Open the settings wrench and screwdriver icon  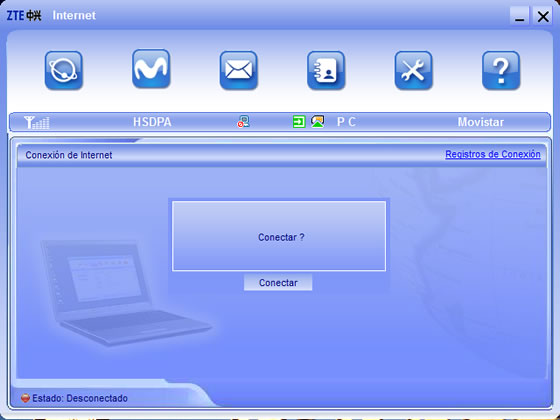tap(414, 70)
